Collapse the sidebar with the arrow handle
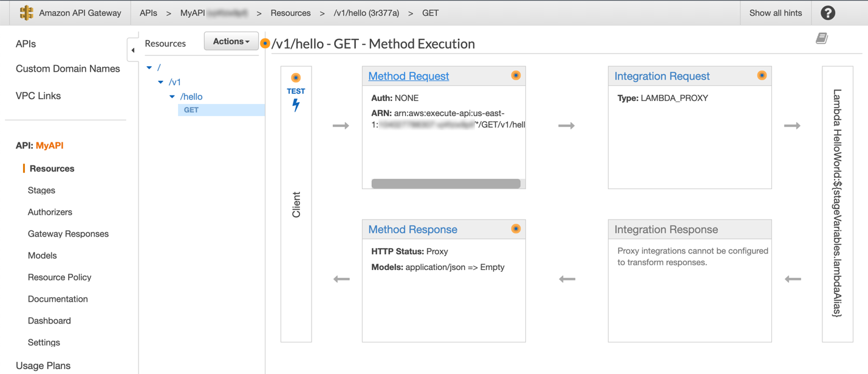Viewport: 868px width, 374px height. click(133, 50)
